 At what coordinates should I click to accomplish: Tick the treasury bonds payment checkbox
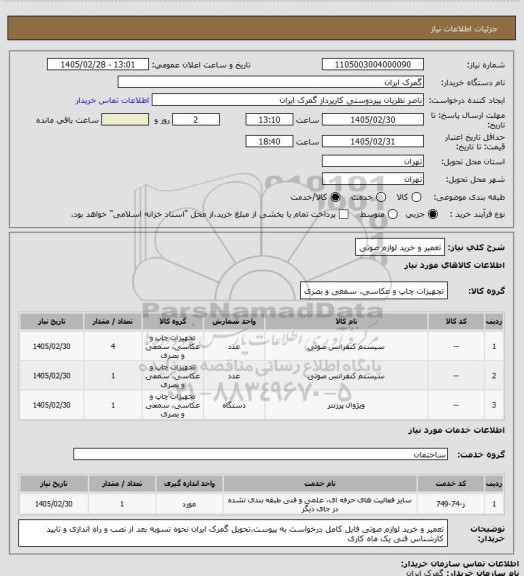click(344, 214)
